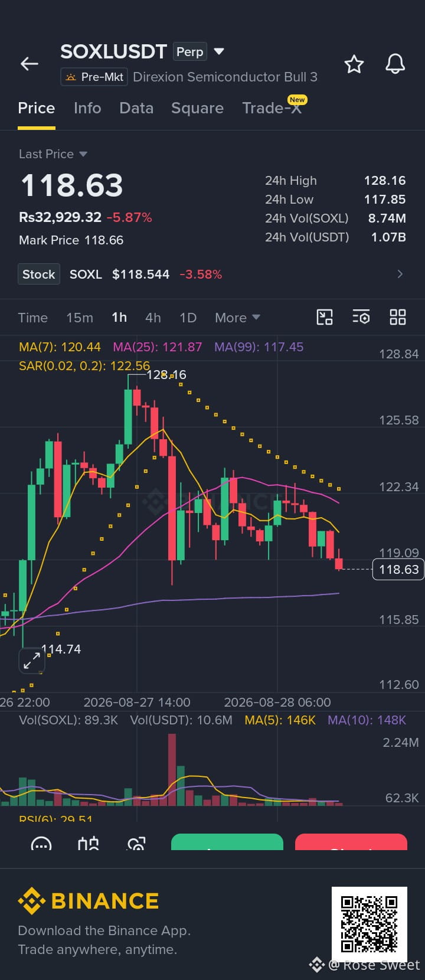Tap the Perp contract badge
The height and width of the screenshot is (980, 425).
click(x=189, y=51)
